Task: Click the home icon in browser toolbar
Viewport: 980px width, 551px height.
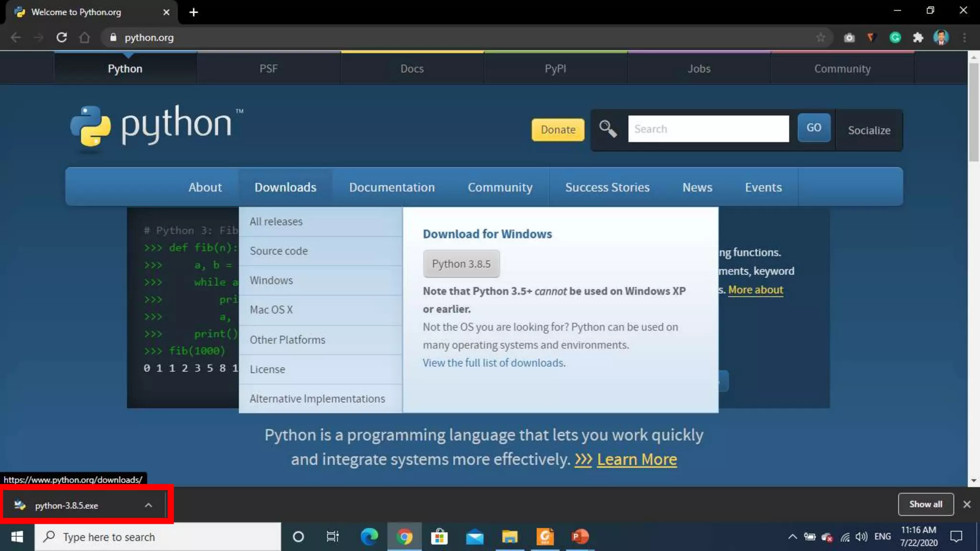Action: (x=85, y=37)
